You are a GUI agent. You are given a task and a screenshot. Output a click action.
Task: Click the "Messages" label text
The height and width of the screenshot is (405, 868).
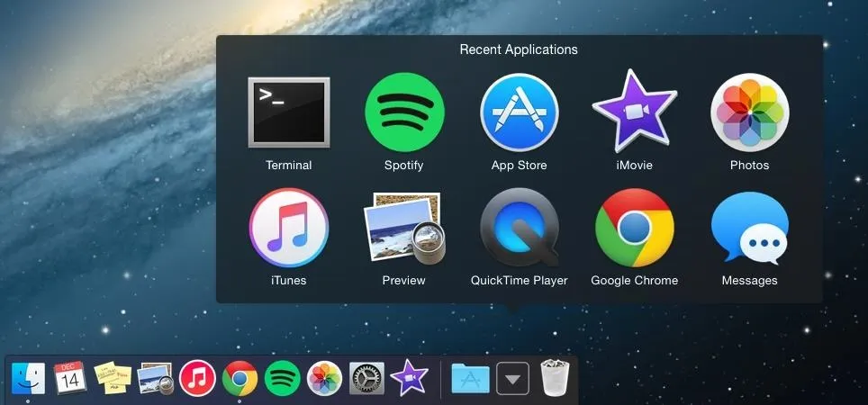coord(749,281)
